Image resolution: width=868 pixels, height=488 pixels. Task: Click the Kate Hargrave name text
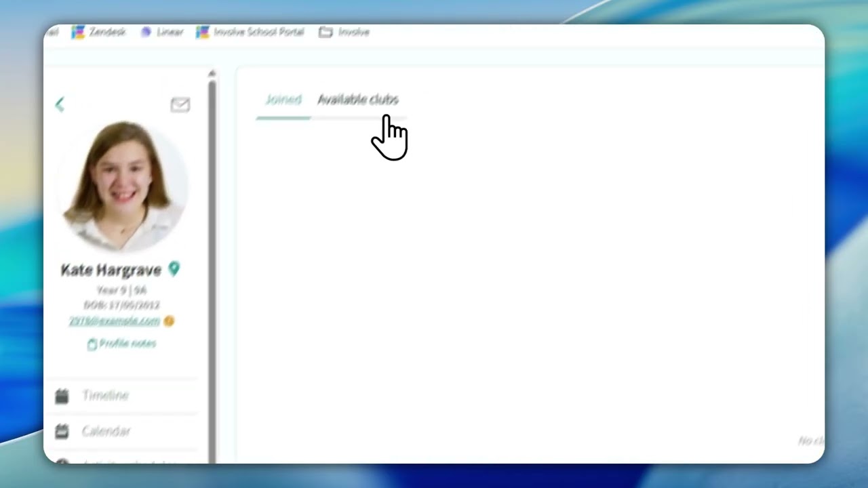click(111, 270)
